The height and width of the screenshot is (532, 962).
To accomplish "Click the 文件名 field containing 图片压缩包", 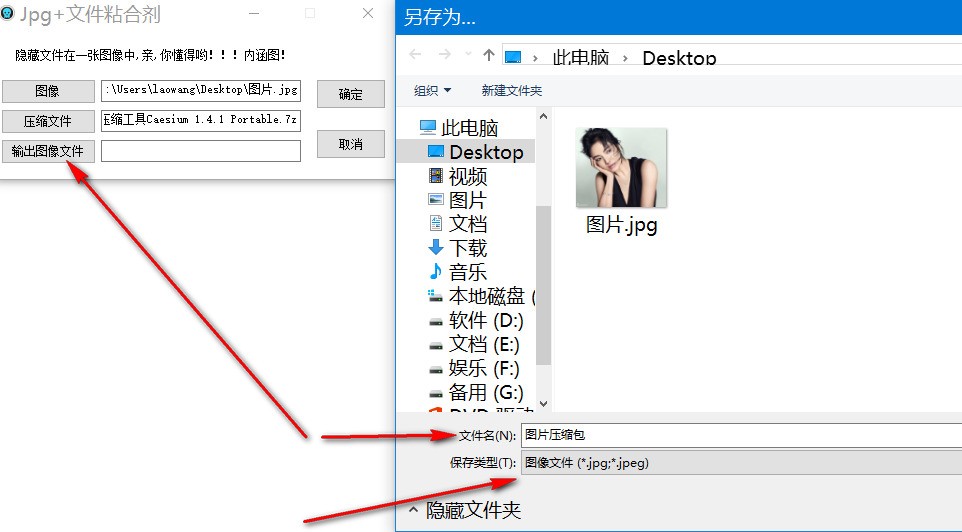I will 741,435.
